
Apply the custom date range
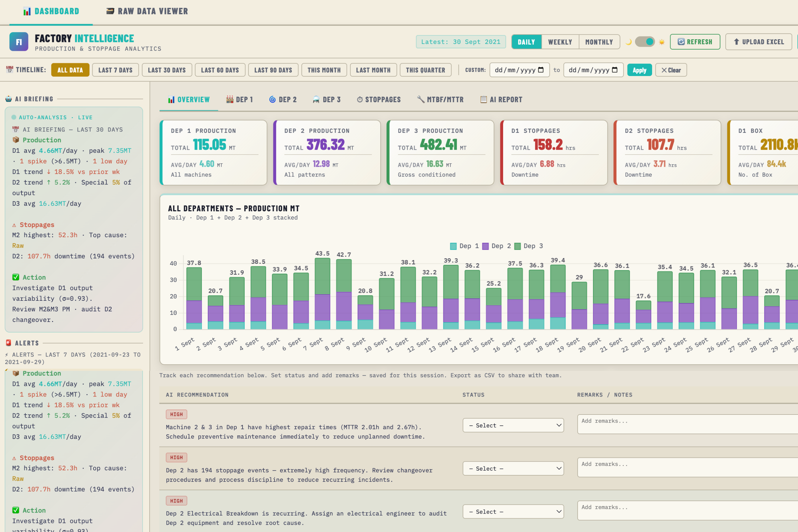click(639, 70)
